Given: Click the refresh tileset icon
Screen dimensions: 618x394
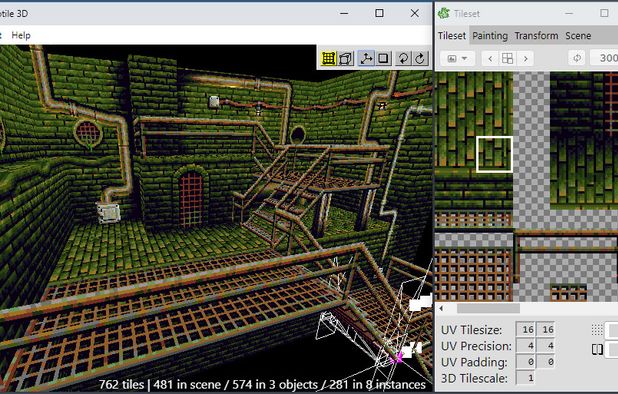Looking at the screenshot, I should coord(577,58).
